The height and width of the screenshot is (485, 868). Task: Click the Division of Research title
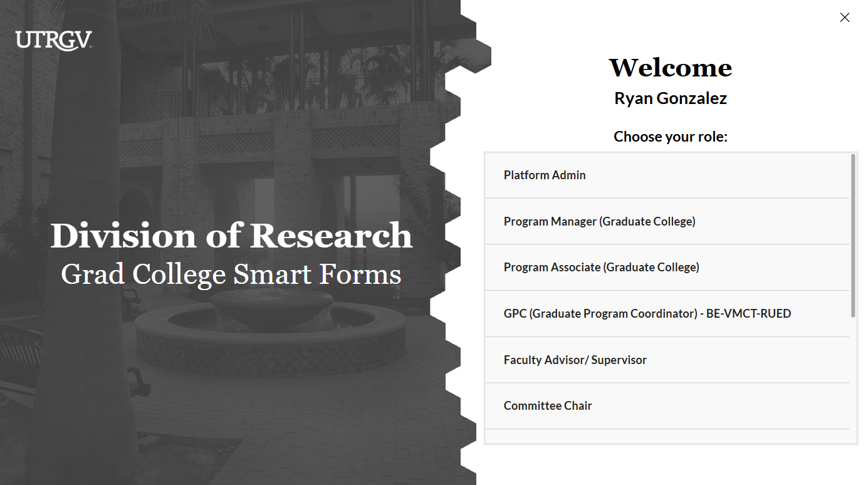[231, 236]
